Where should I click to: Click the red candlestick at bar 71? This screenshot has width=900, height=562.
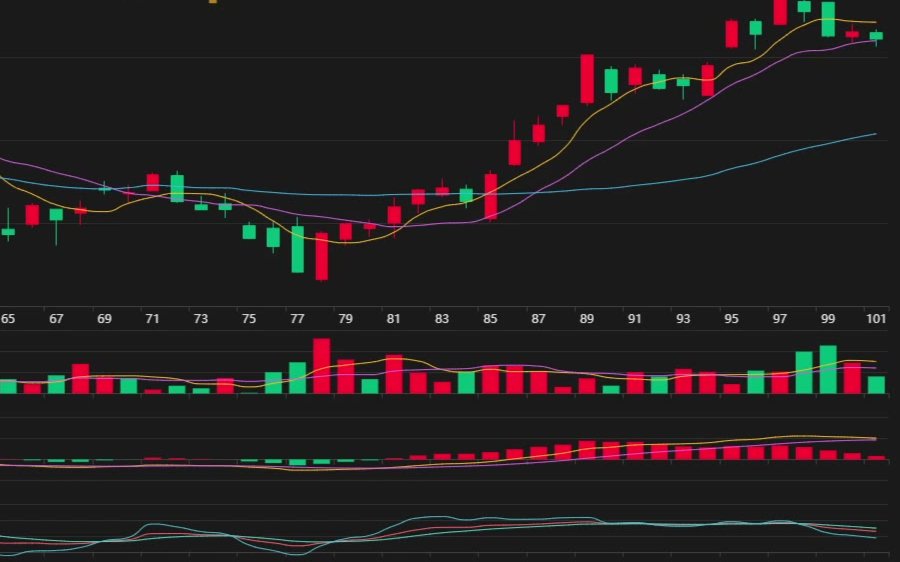153,182
